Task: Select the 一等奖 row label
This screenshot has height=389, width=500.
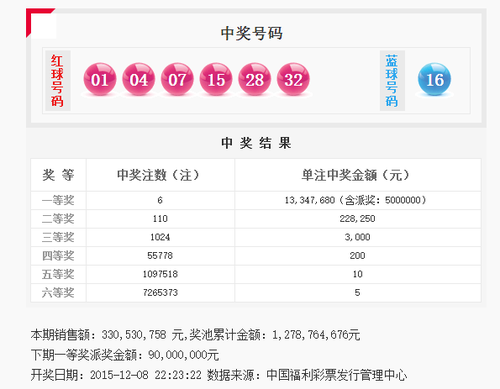Action: coord(58,200)
